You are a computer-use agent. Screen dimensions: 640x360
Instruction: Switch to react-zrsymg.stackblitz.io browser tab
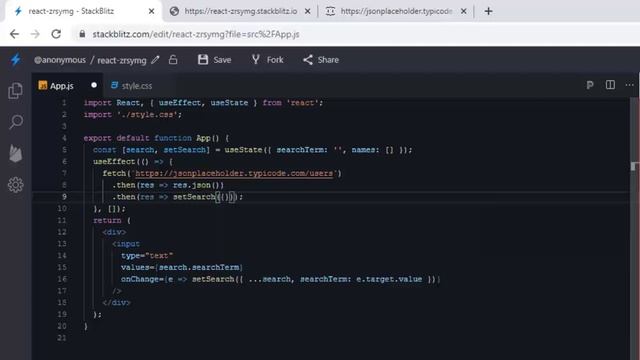point(240,11)
